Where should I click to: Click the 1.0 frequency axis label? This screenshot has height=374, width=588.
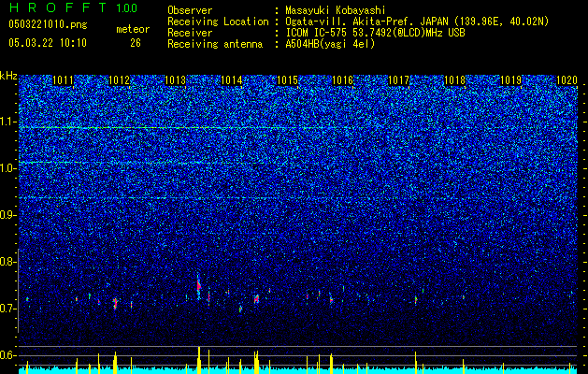tap(7, 168)
